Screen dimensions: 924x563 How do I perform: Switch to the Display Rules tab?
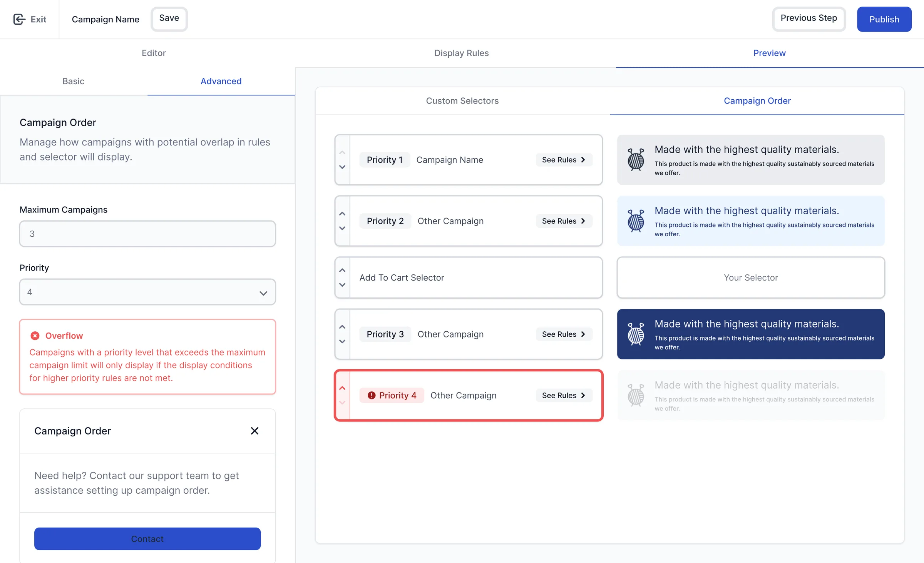pos(462,53)
